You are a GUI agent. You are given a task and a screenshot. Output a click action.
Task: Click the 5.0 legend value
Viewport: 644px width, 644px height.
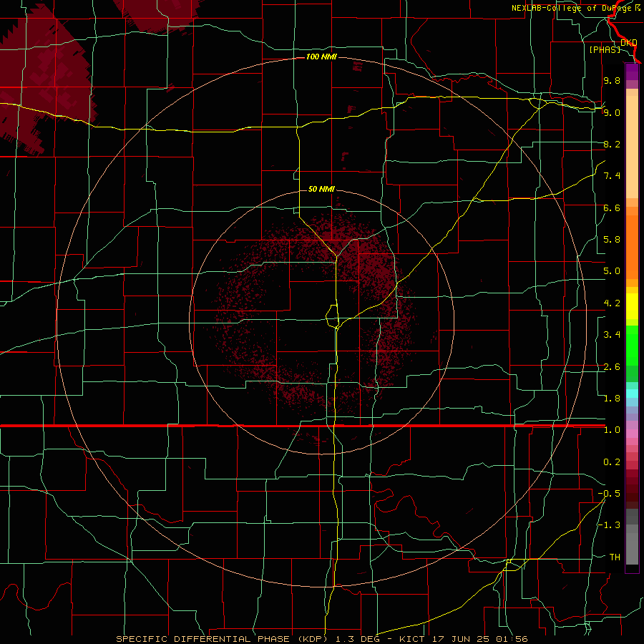612,271
